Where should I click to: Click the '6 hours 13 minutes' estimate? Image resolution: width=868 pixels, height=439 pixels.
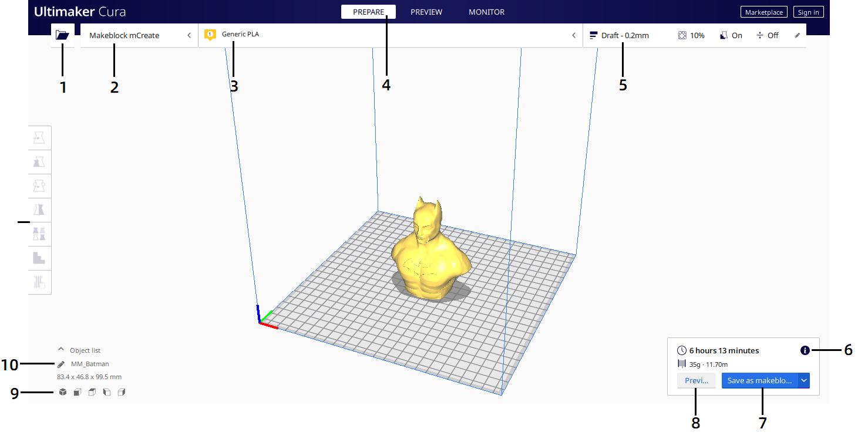(724, 350)
